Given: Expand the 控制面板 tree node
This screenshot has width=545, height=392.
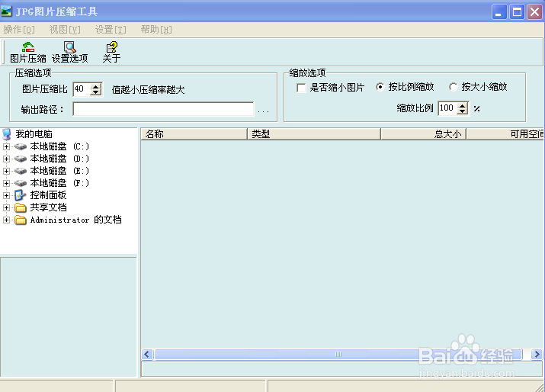Looking at the screenshot, I should 6,195.
